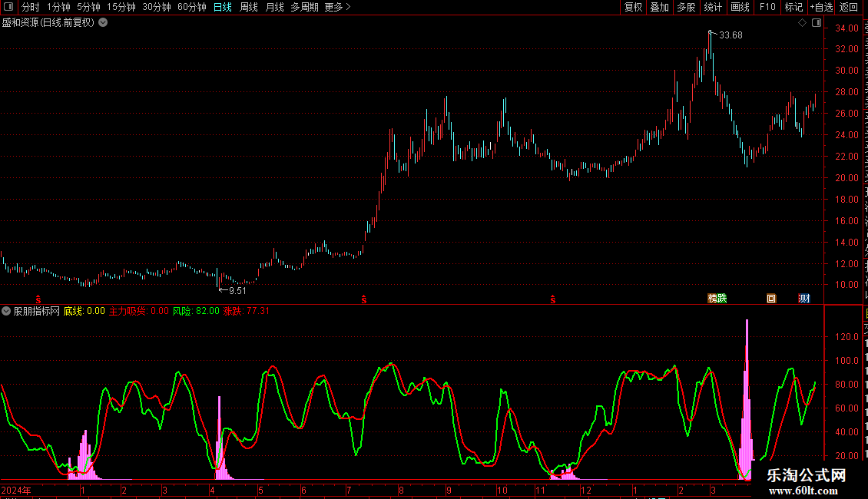Viewport: 868px width, 499px height.
Task: Switch to 月线 monthly chart
Action: (x=274, y=7)
